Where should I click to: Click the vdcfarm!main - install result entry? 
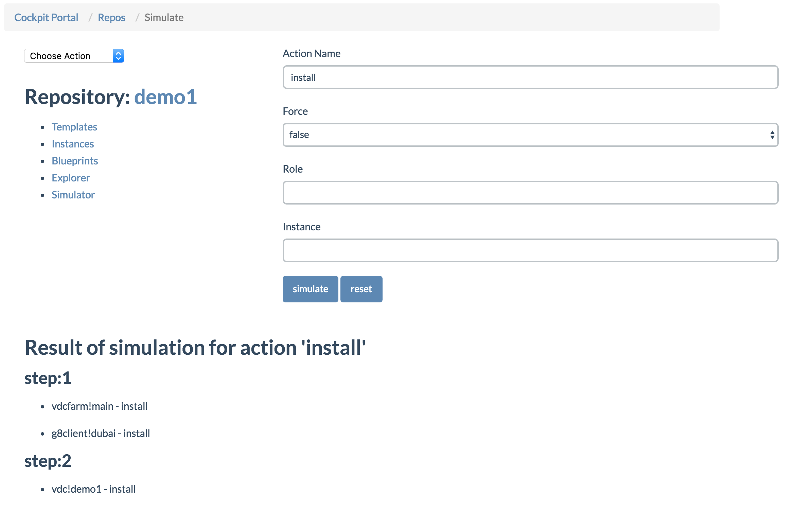[x=100, y=406]
